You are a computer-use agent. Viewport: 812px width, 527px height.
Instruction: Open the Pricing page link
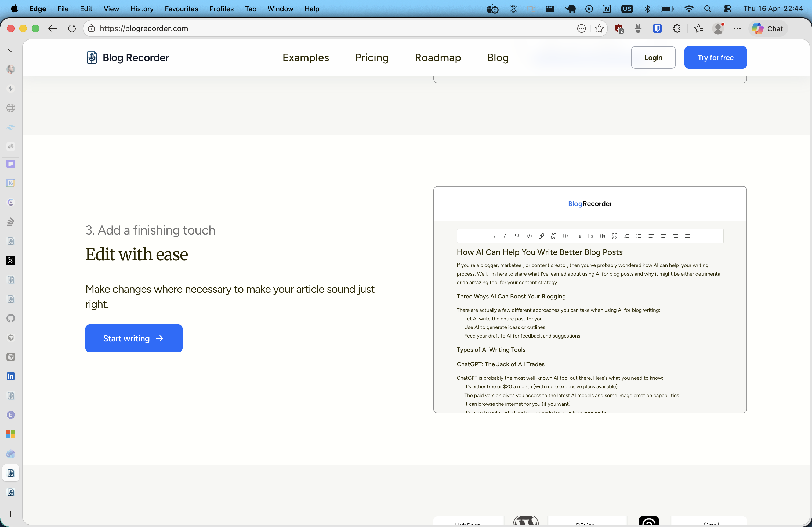[x=372, y=57]
